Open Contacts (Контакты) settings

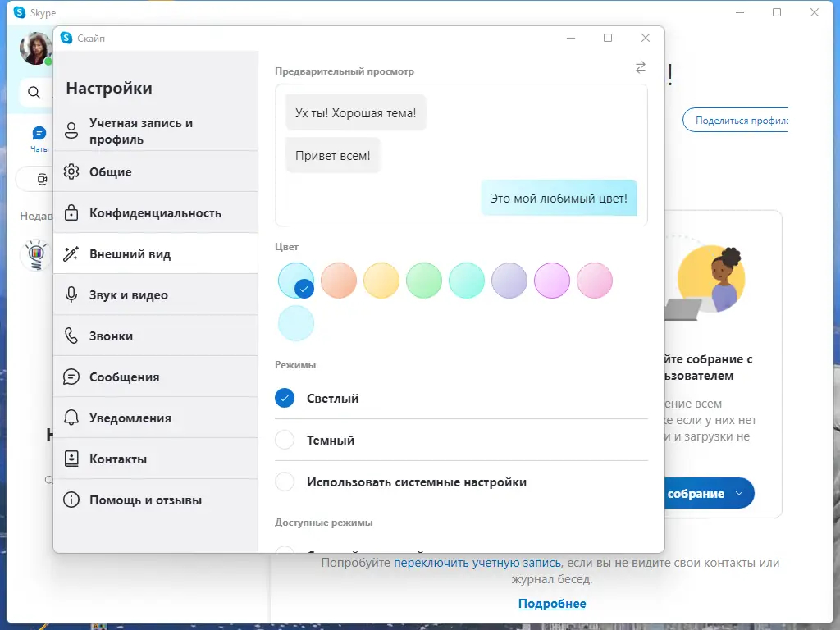pyautogui.click(x=155, y=459)
